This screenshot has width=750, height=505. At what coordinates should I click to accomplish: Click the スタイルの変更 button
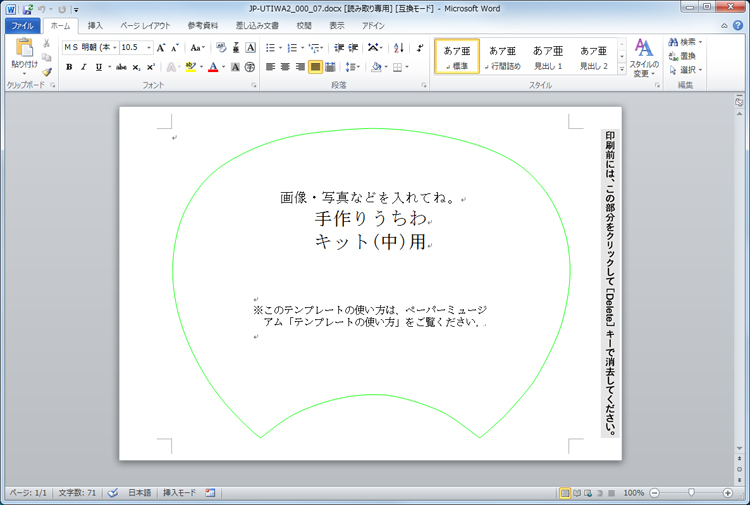tap(644, 58)
